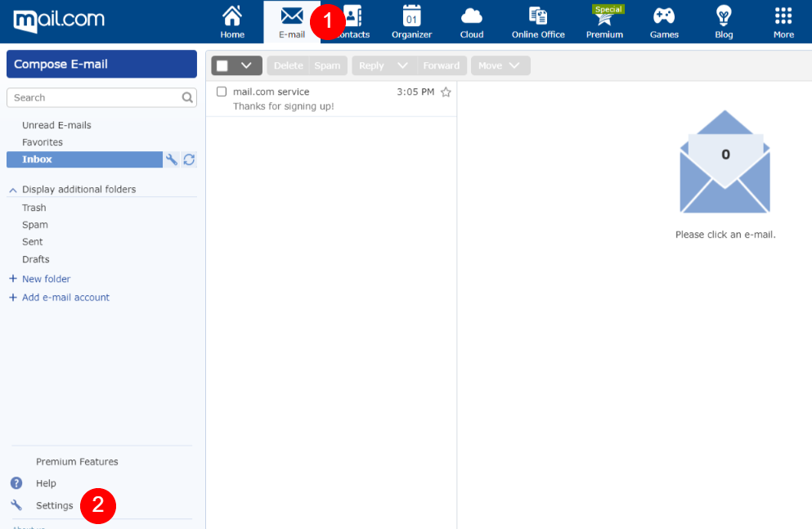Switch to the Premium tab

[x=604, y=22]
